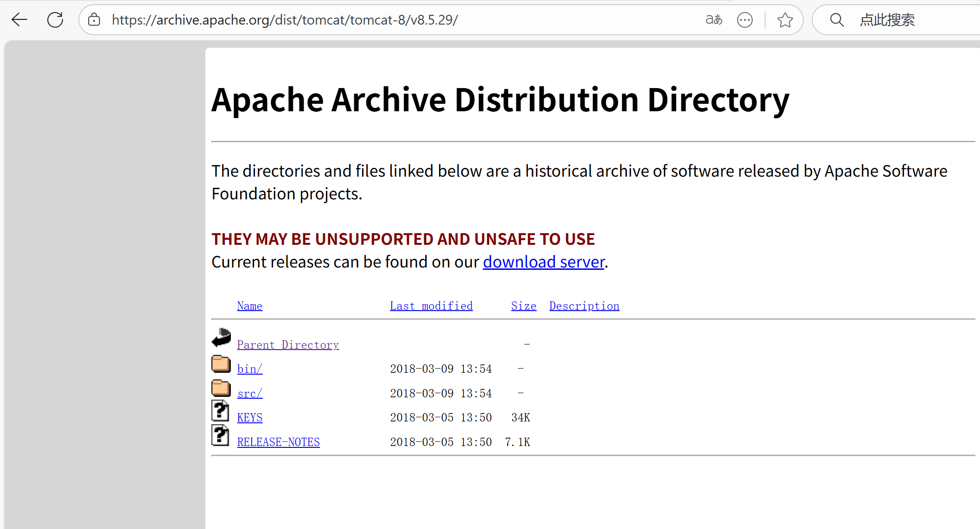980x529 pixels.
Task: Open the download server link
Action: pos(543,262)
